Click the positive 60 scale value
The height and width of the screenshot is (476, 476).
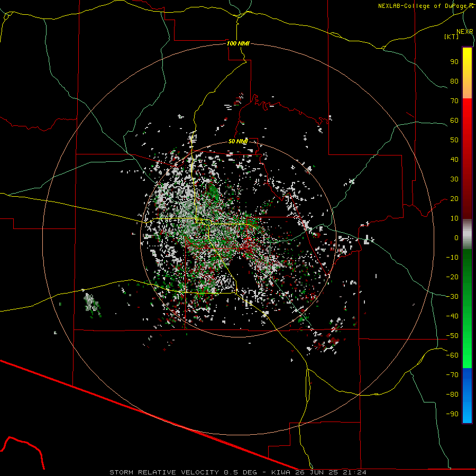[x=454, y=121]
